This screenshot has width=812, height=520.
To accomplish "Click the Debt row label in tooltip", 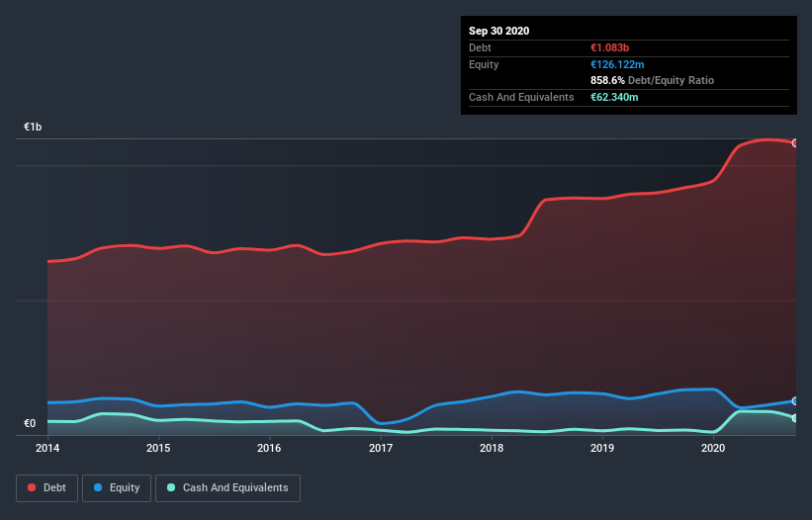I will [x=480, y=48].
